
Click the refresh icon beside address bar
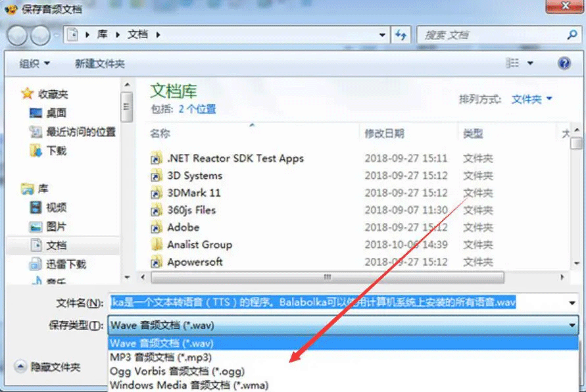pos(400,35)
